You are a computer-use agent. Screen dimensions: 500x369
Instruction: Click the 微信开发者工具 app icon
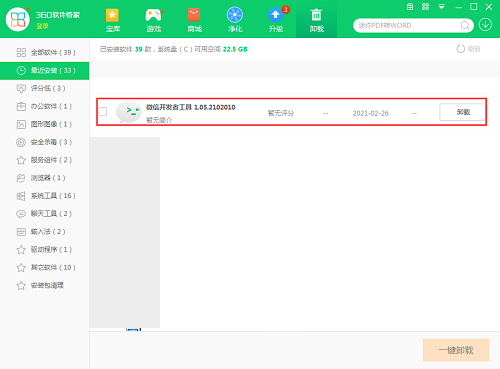click(x=128, y=112)
